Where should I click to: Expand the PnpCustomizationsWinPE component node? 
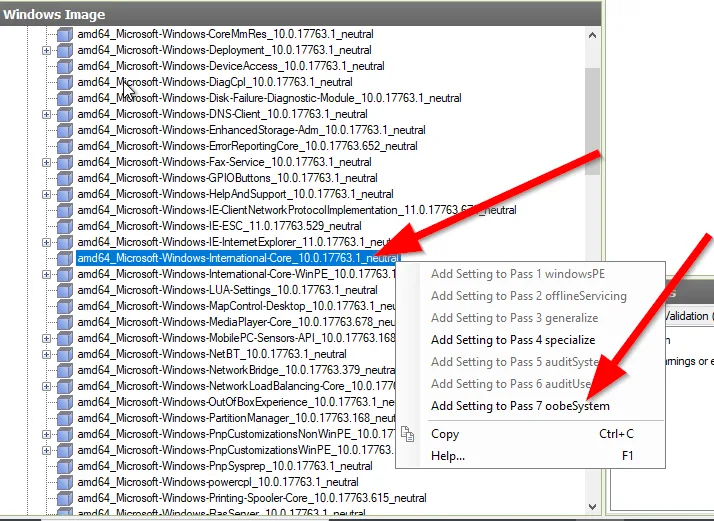pos(46,450)
